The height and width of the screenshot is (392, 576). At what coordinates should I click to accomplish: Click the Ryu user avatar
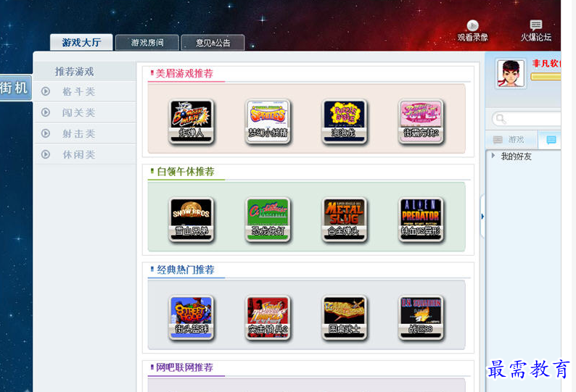pos(511,73)
